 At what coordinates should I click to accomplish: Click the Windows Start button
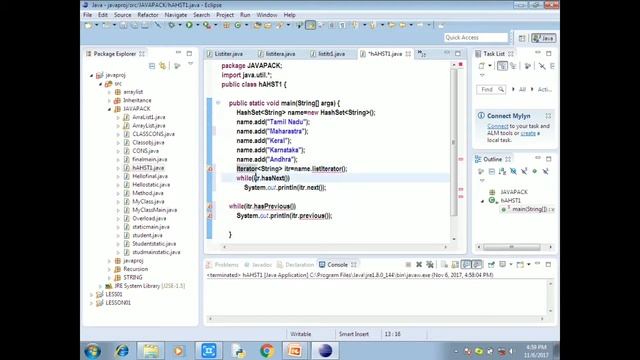point(92,351)
